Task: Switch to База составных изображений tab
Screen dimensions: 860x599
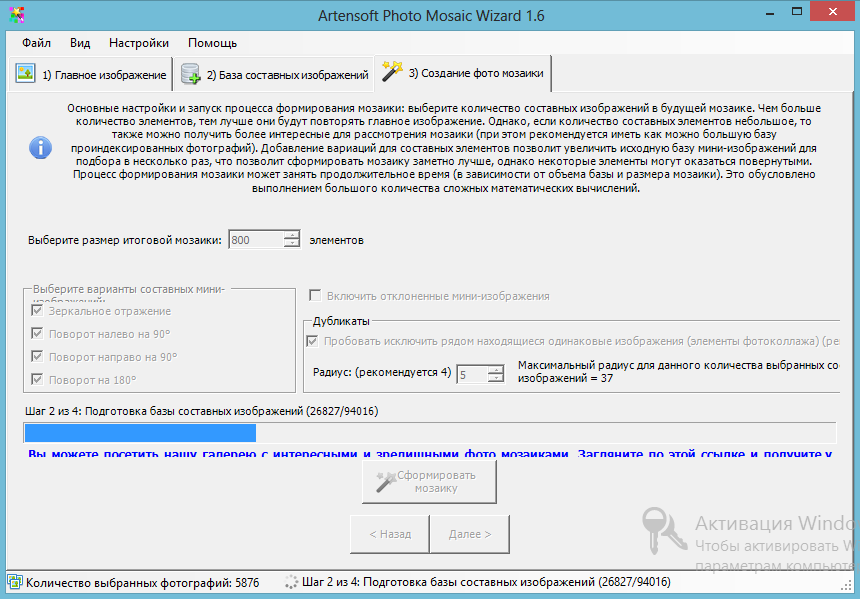Action: (274, 74)
